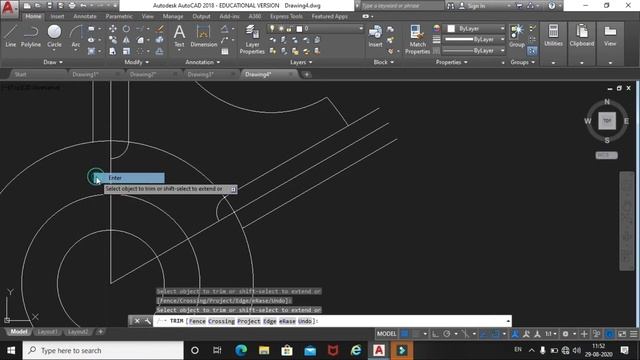The image size is (640, 360).
Task: Click the Erase tool icon
Action: coord(160,29)
